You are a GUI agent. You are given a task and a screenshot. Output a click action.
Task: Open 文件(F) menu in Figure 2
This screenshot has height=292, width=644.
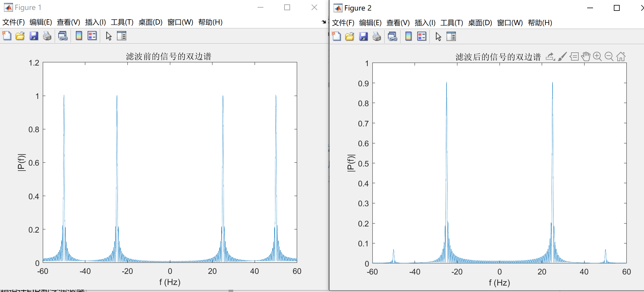point(343,23)
